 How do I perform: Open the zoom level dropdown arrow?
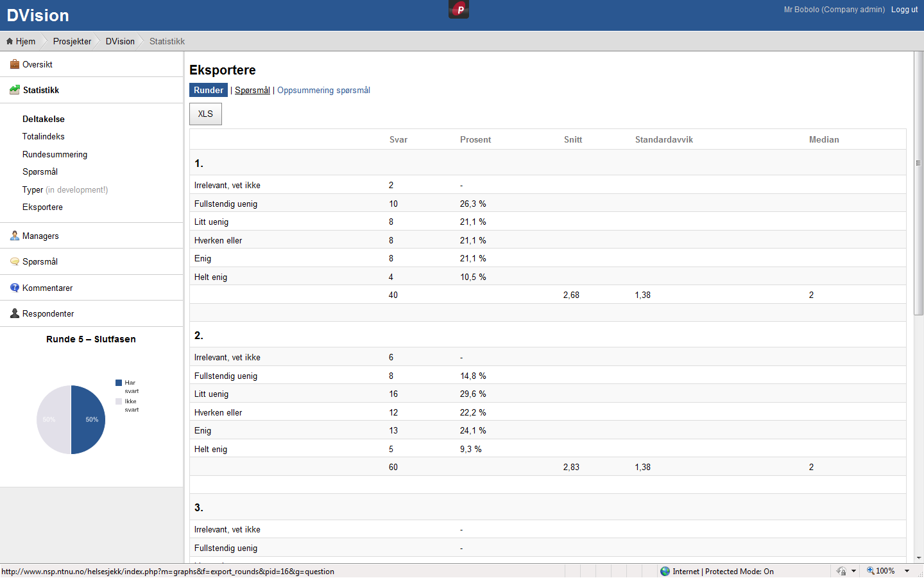[x=907, y=571]
